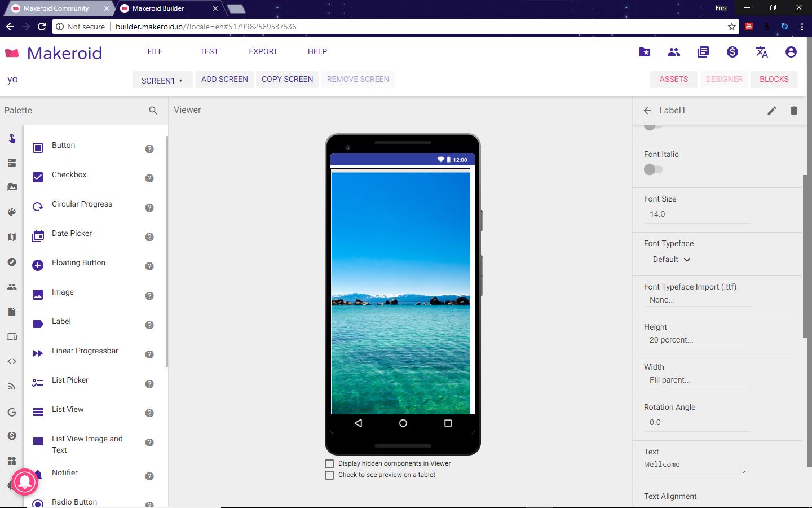Image resolution: width=812 pixels, height=508 pixels.
Task: Switch to the BLOCKS view
Action: [x=774, y=80]
